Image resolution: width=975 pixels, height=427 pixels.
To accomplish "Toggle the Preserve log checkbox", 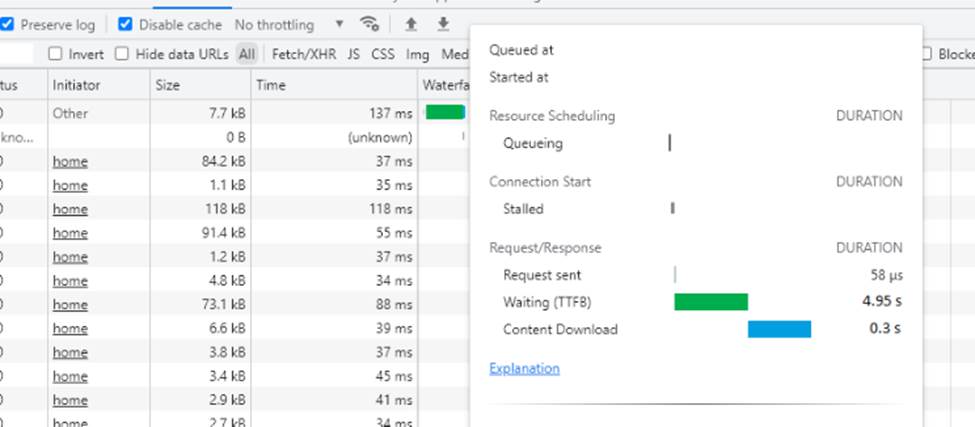I will pos(8,24).
